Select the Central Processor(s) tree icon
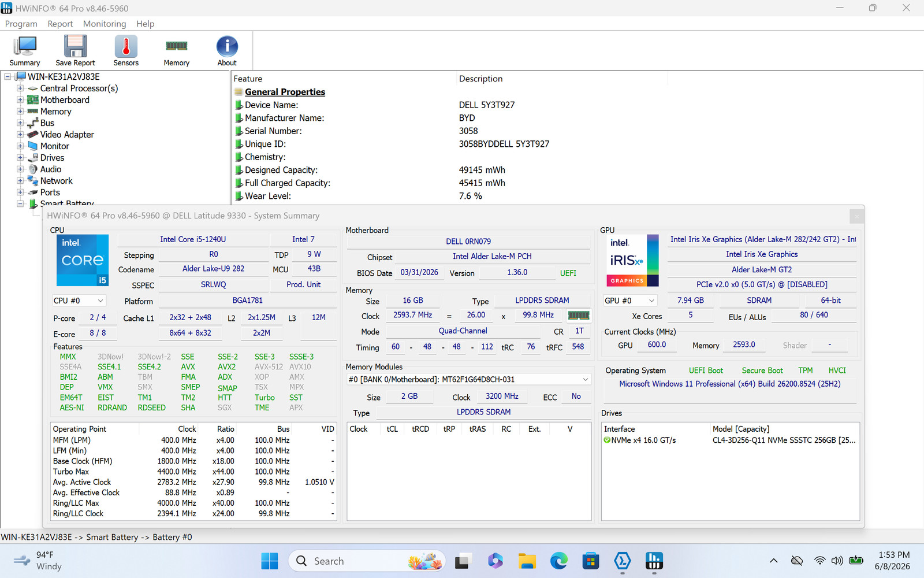The width and height of the screenshot is (924, 578). (33, 88)
